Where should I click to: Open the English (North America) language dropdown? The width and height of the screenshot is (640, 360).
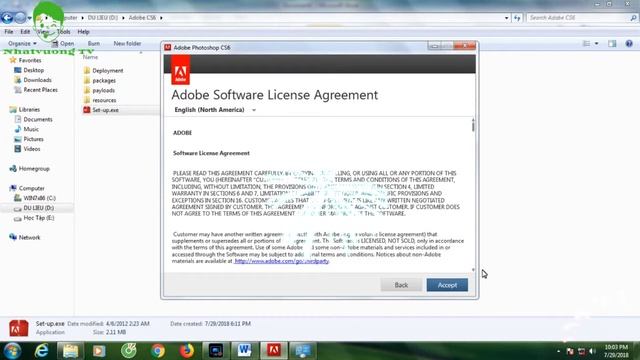215,110
